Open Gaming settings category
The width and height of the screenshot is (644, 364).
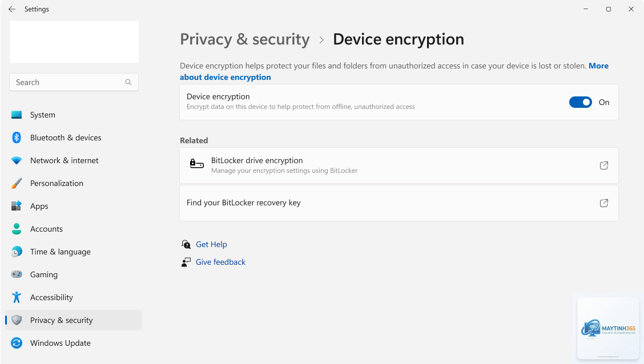(74, 274)
